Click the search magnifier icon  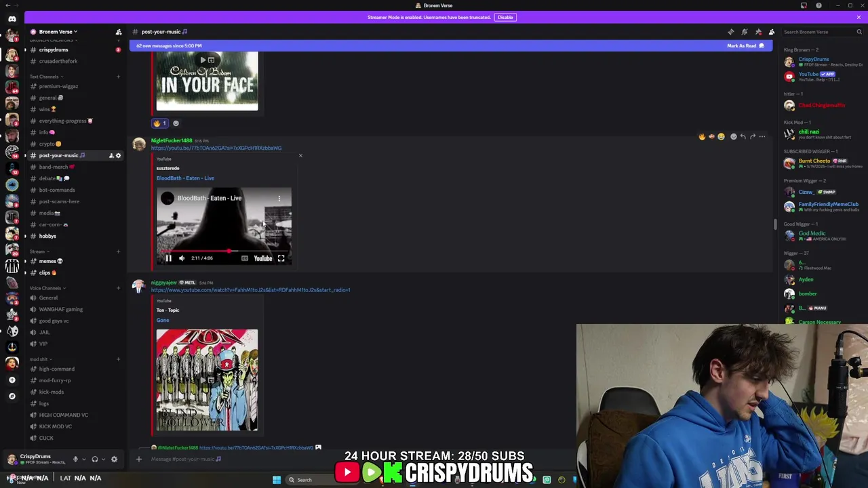tap(859, 32)
